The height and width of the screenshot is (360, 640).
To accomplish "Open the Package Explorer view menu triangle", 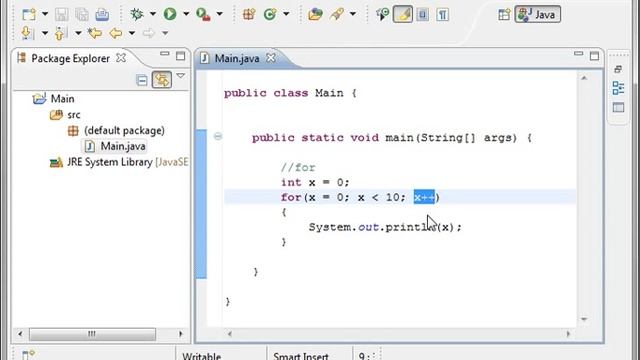I will click(181, 76).
